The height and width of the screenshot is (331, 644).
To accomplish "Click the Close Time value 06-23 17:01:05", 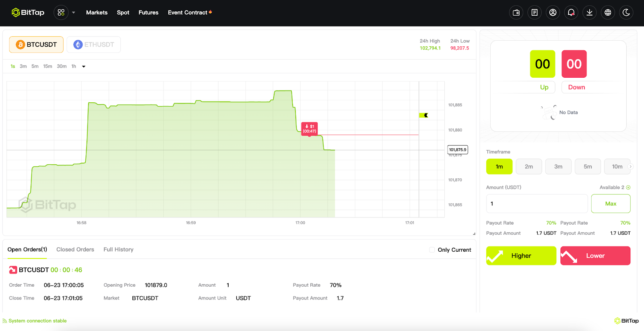I will coord(63,298).
